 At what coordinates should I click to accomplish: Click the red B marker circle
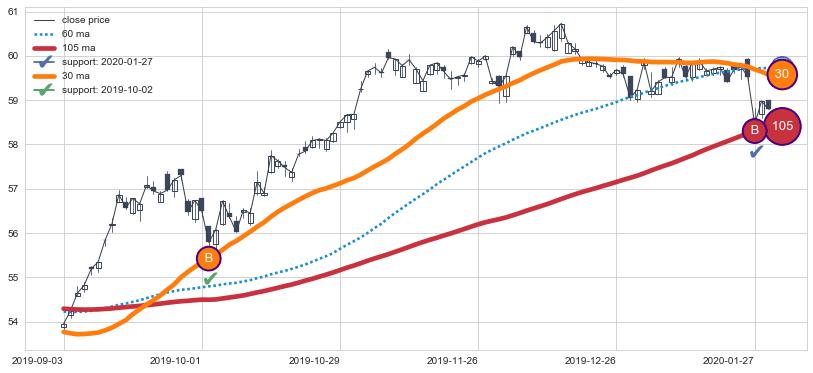[x=755, y=131]
